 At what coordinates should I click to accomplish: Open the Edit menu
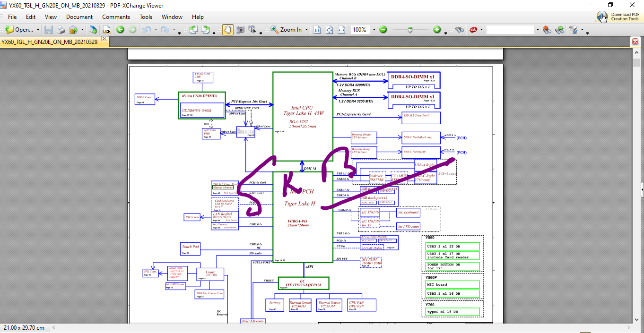(x=31, y=17)
